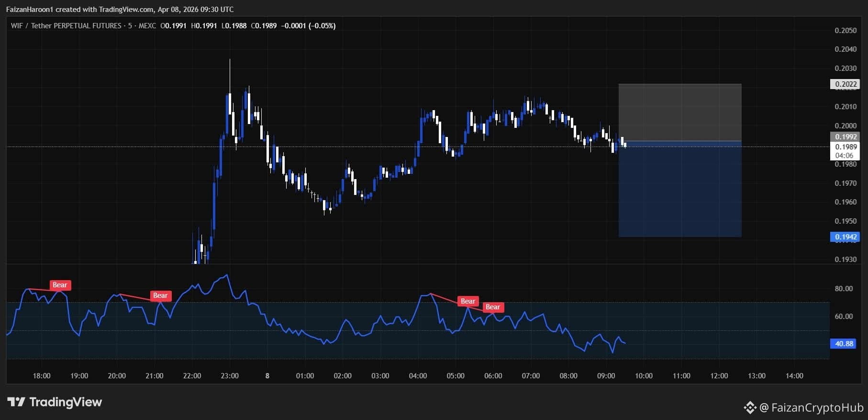868x420 pixels.
Task: Click the TradingView logo icon
Action: (16, 402)
